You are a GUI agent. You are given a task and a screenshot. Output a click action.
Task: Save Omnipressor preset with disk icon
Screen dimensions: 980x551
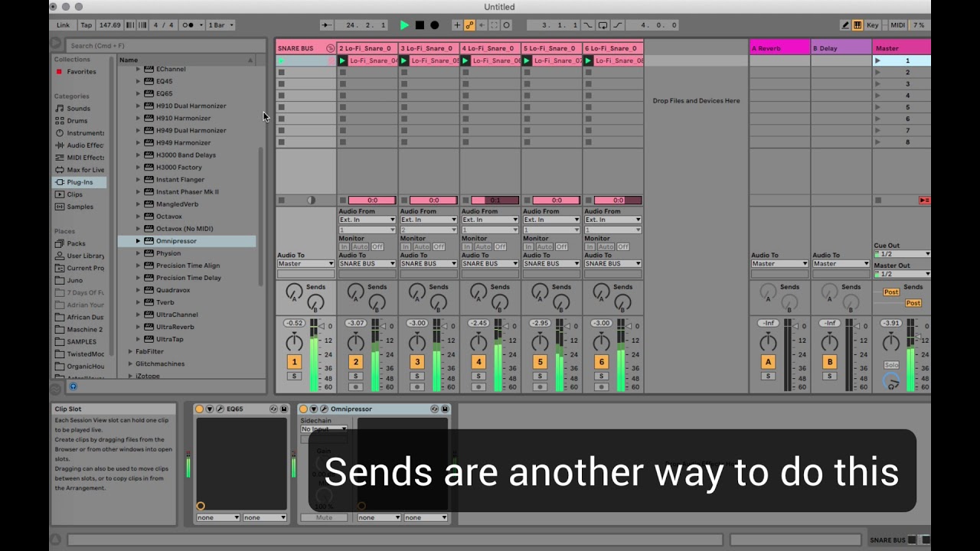[x=445, y=409]
